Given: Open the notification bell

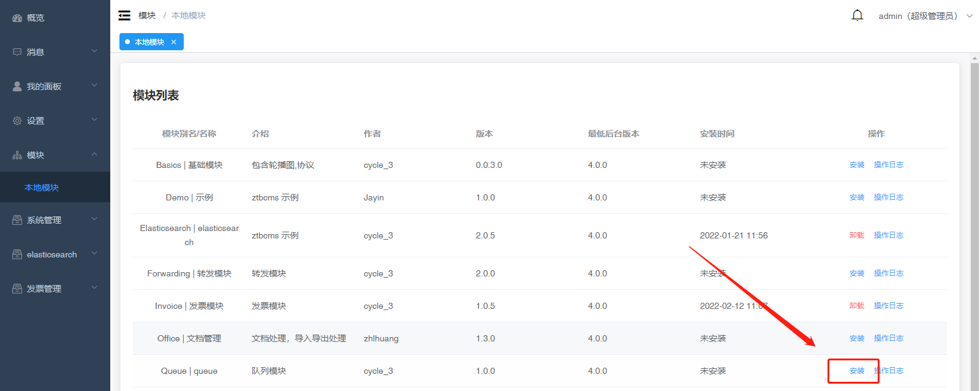Looking at the screenshot, I should point(858,15).
